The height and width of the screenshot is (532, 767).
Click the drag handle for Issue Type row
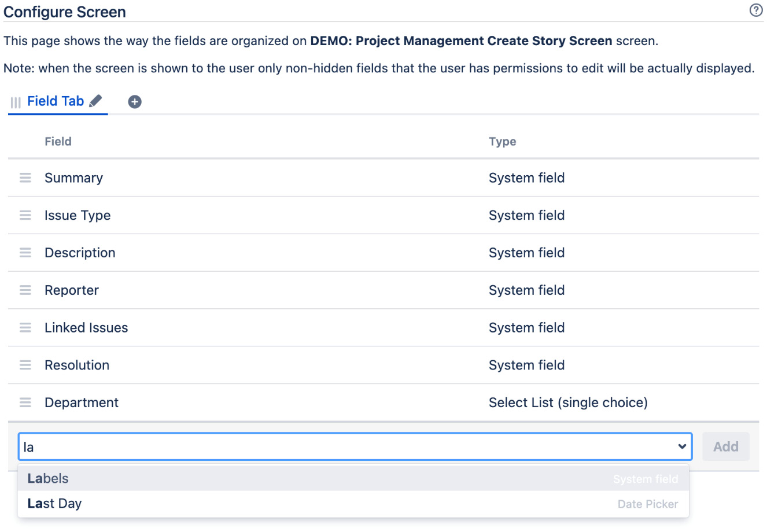click(x=25, y=216)
